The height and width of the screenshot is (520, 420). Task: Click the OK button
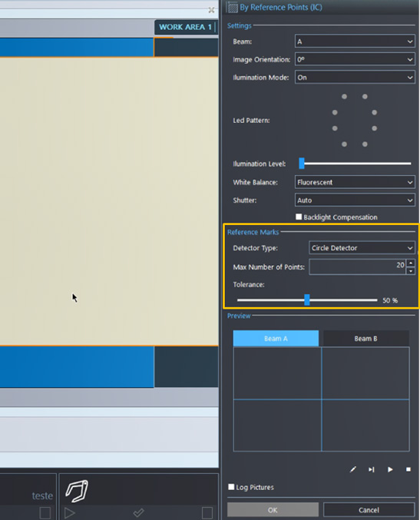point(273,510)
